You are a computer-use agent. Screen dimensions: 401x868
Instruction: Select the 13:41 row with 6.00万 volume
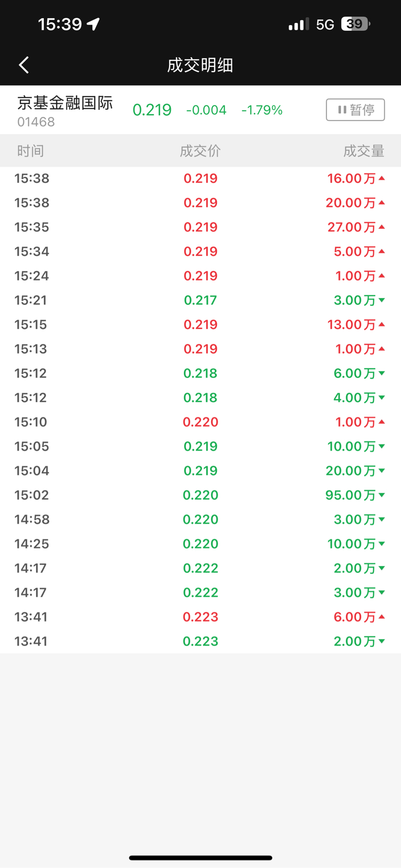coord(200,617)
